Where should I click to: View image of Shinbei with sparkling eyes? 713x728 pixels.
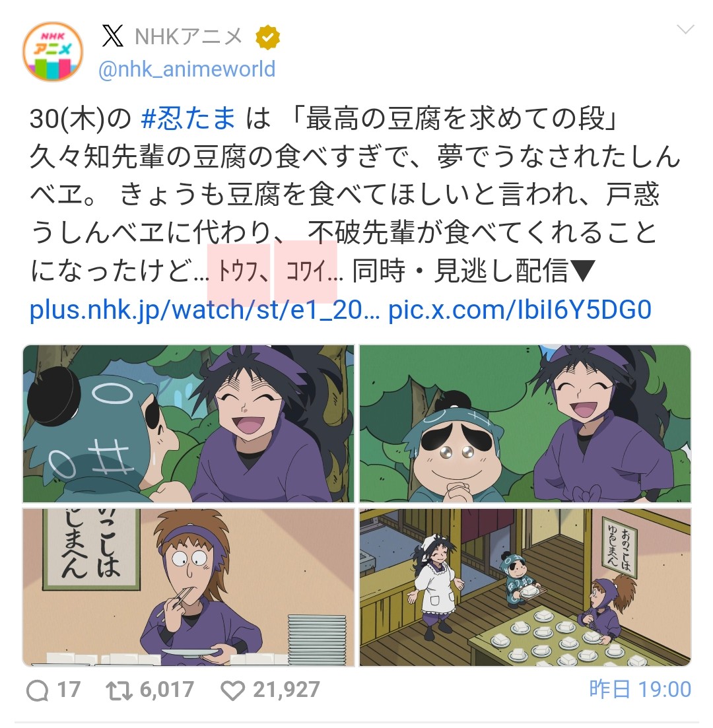526,424
